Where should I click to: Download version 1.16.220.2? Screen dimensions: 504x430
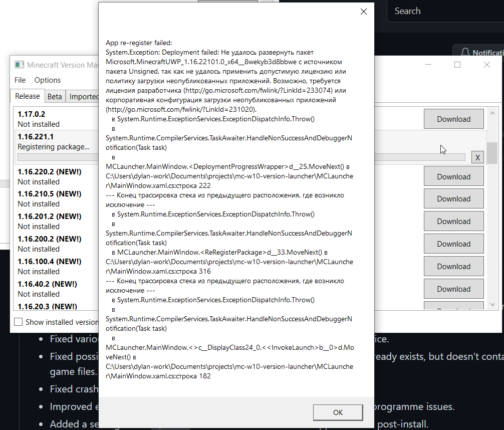tap(453, 176)
